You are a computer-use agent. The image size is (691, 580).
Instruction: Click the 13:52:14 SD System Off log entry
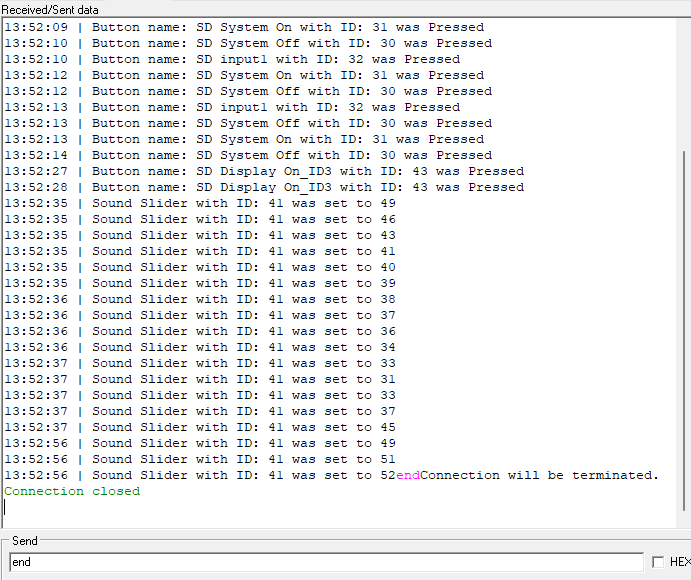(248, 155)
